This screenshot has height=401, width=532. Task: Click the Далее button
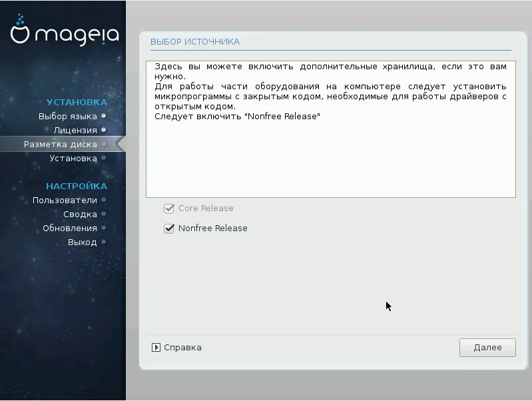tap(487, 347)
